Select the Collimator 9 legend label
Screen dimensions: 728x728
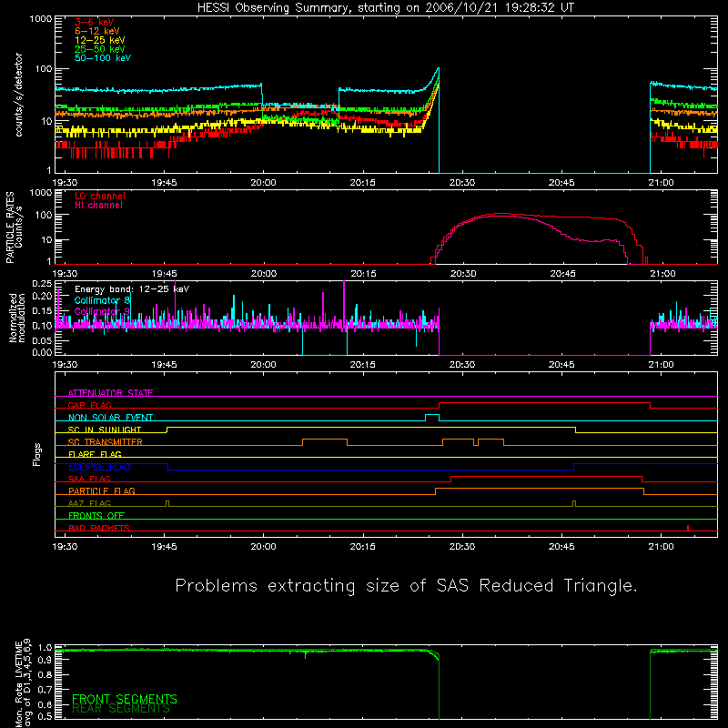102,311
